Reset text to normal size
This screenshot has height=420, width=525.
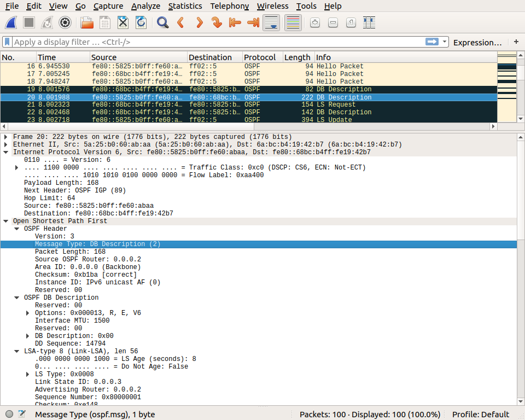351,23
